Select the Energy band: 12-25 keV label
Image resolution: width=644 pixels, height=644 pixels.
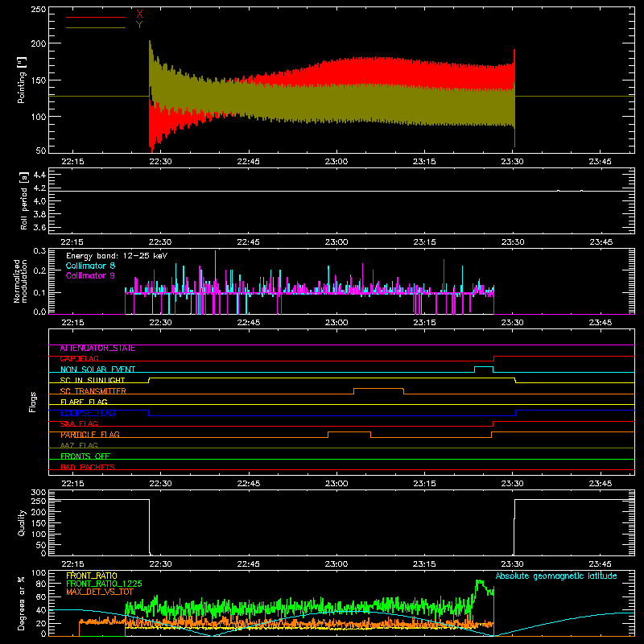(x=117, y=256)
